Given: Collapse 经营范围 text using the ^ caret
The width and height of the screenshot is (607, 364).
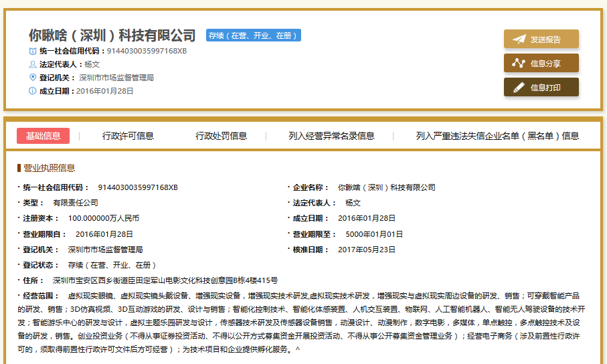Looking at the screenshot, I should click(x=298, y=350).
